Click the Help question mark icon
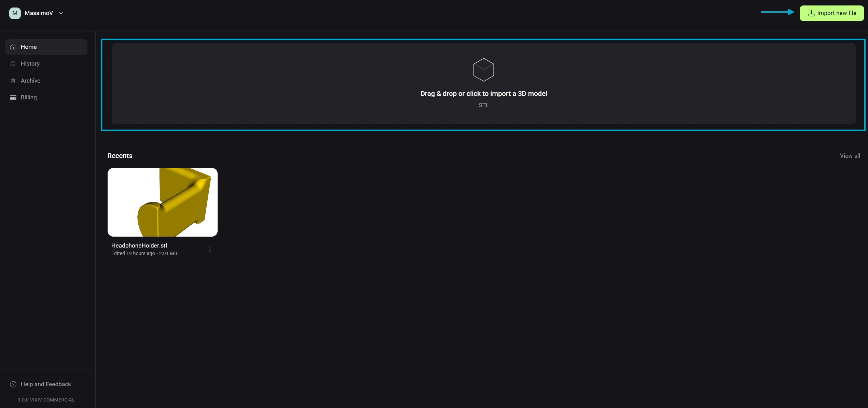 coord(13,384)
